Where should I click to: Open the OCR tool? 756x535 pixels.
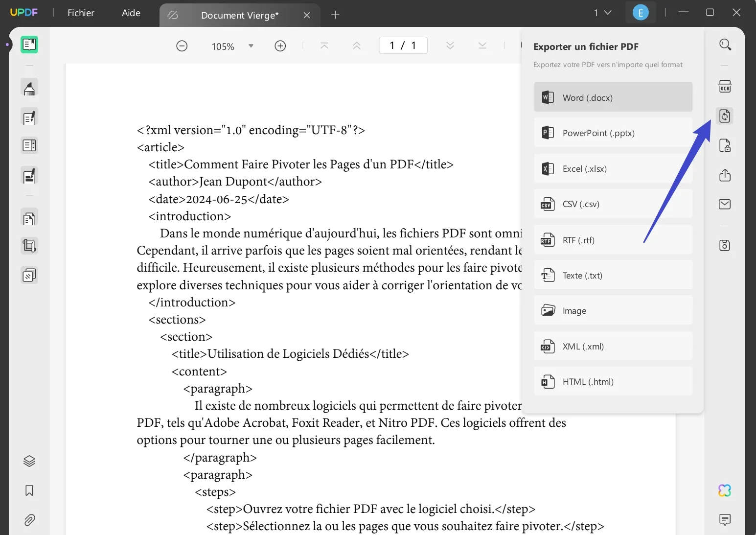point(725,86)
